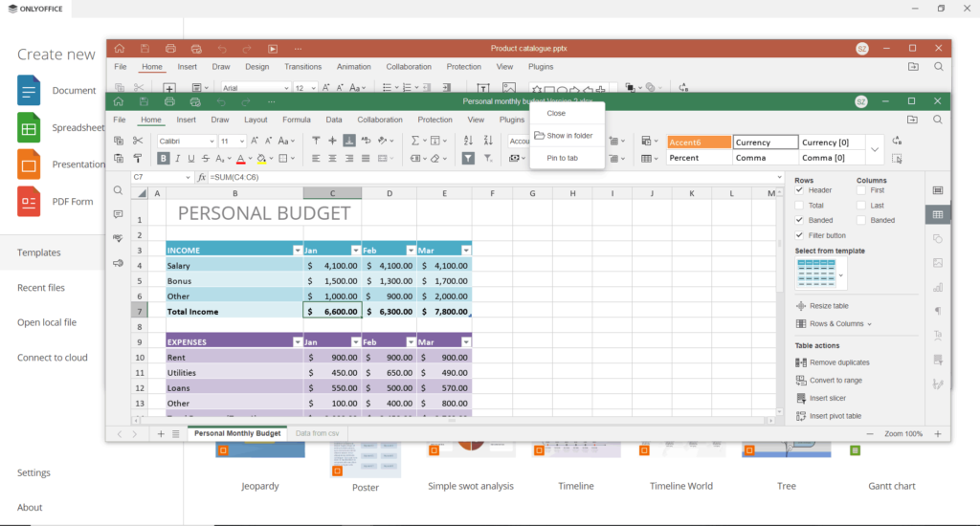
Task: Click the filter funnel icon
Action: (468, 159)
